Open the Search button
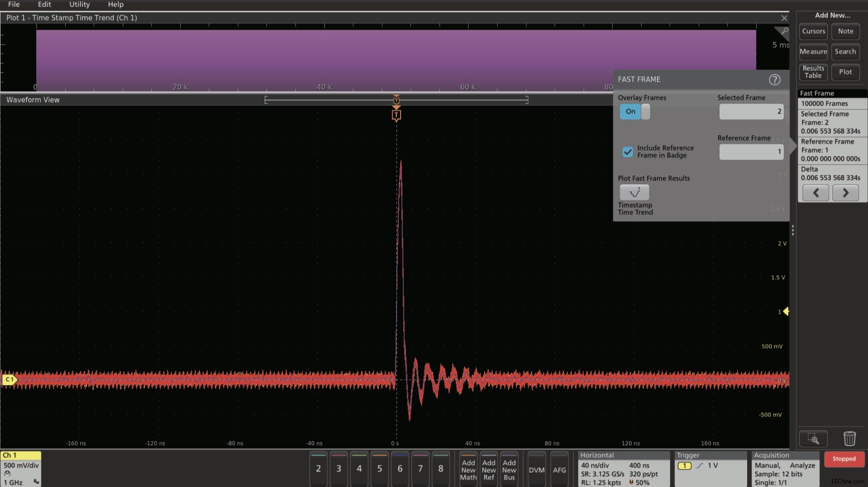The image size is (868, 487). pos(845,52)
